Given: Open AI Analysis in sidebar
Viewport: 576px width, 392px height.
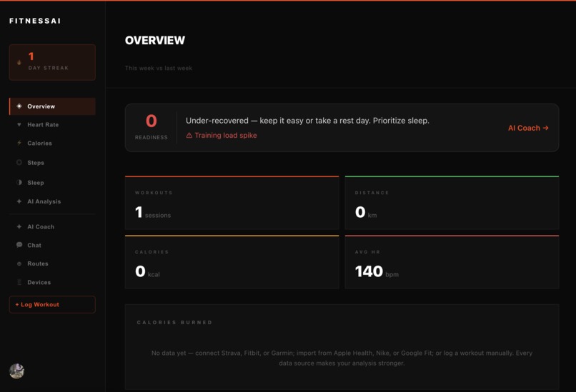Looking at the screenshot, I should tap(52, 201).
